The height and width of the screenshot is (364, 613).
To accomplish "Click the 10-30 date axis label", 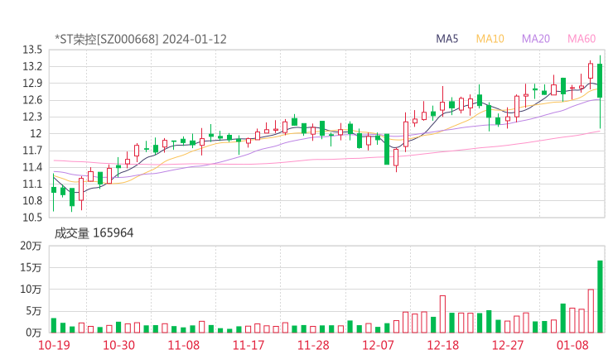I will point(118,345).
